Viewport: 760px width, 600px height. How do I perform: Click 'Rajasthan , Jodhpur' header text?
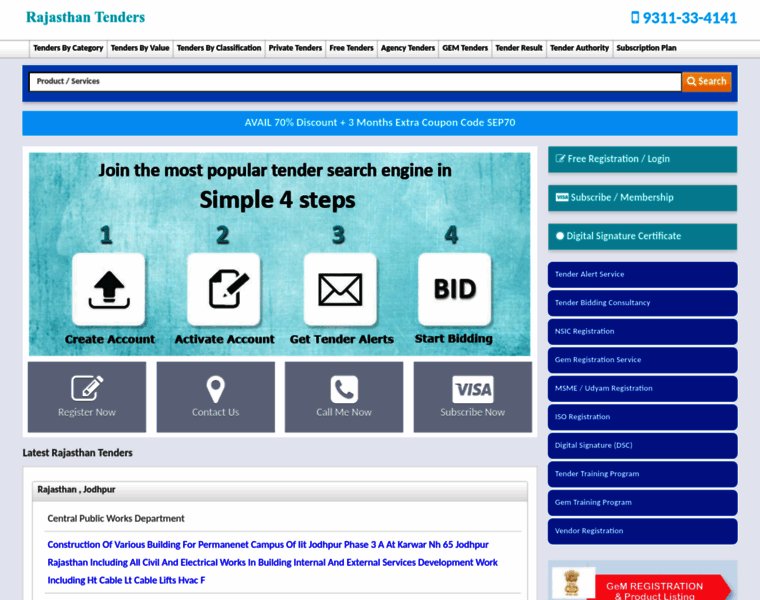coord(76,489)
